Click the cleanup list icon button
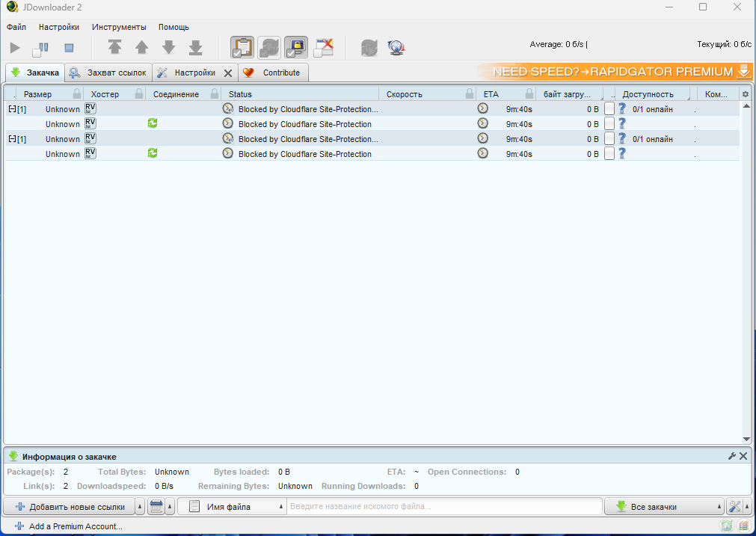 pos(156,507)
